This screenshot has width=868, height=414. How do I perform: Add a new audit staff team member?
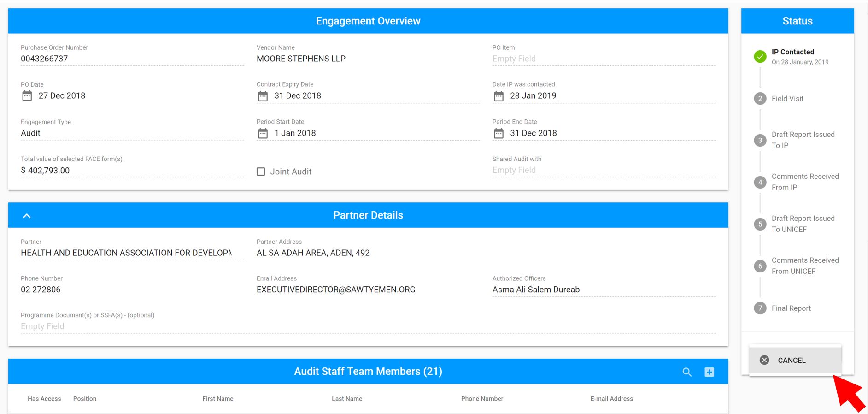point(710,372)
